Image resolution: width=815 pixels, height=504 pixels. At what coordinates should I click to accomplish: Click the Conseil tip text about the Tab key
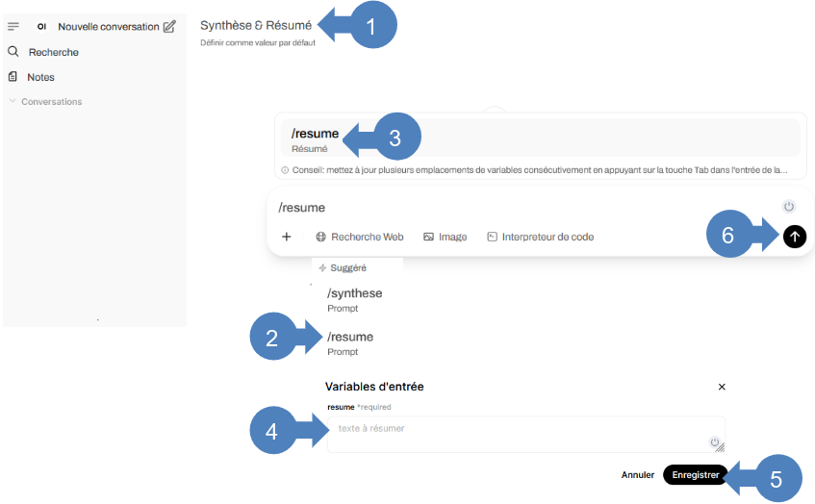pyautogui.click(x=540, y=170)
